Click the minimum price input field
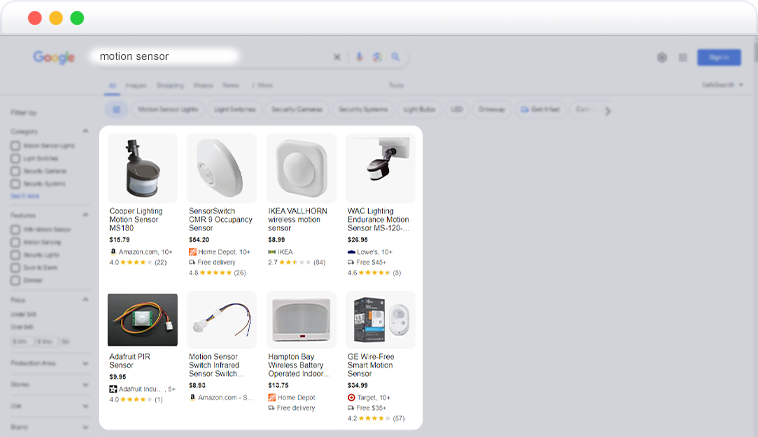The width and height of the screenshot is (758, 437). click(x=22, y=341)
